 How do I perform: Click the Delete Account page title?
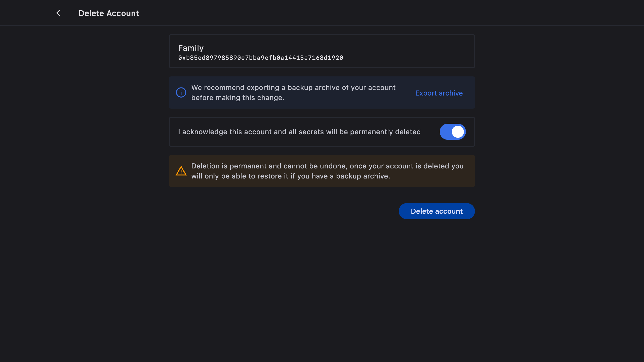coord(108,13)
